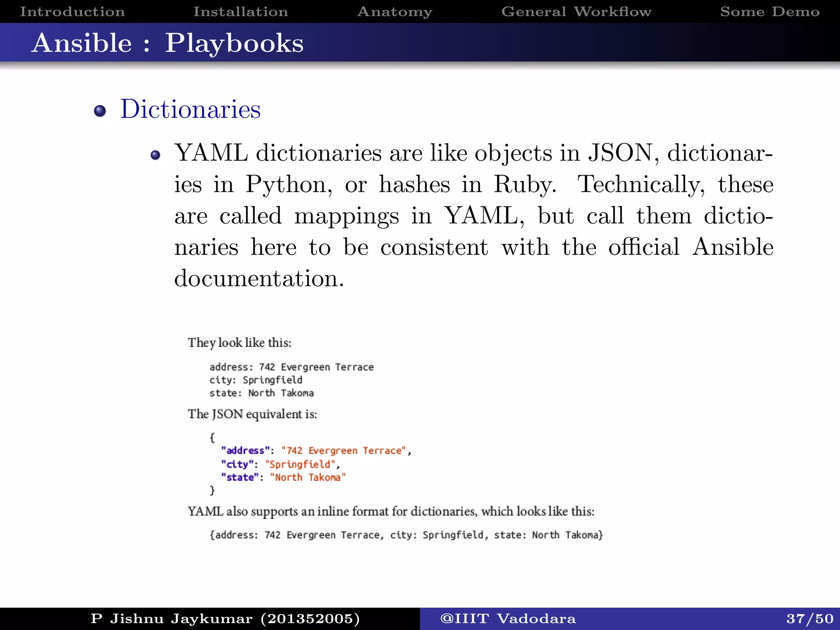Click the text 'The JSON equivalent is:'
The height and width of the screenshot is (630, 840).
pyautogui.click(x=252, y=414)
